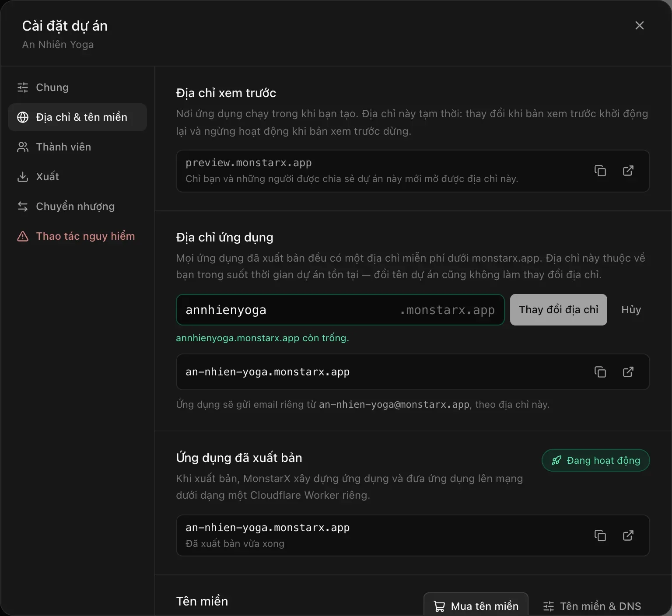
Task: Cancel the address change with Hủy
Action: coord(631,310)
